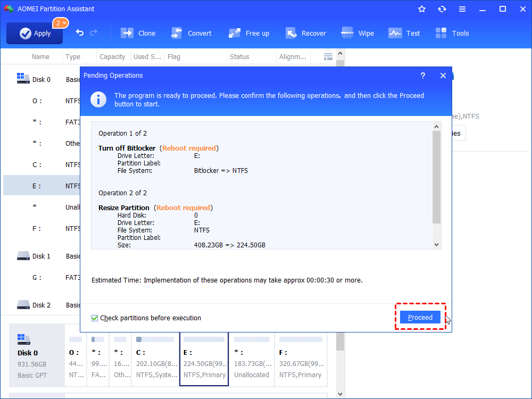Select the G: partition row
This screenshot has height=399, width=532.
(x=41, y=277)
